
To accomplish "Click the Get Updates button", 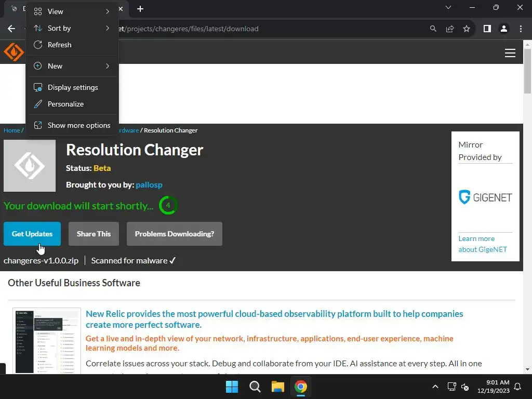I will [32, 234].
